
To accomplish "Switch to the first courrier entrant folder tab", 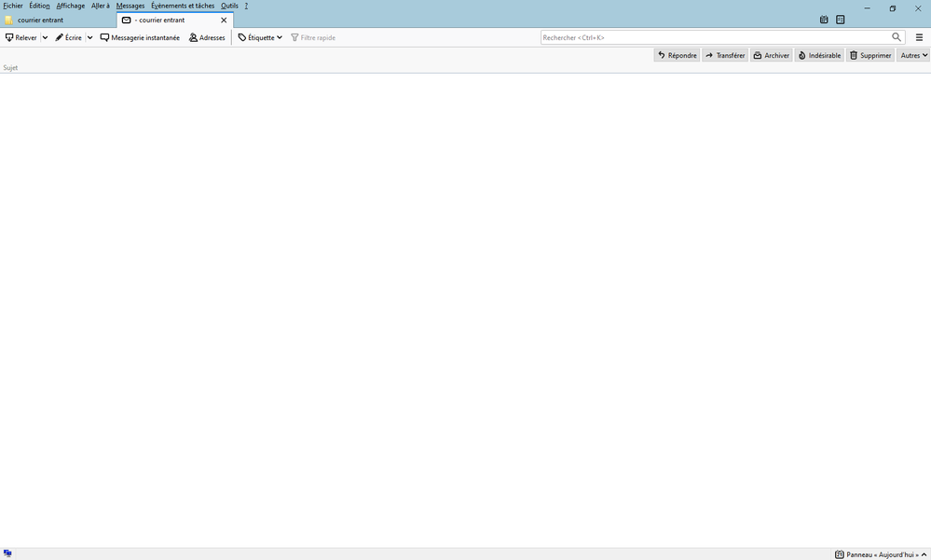I will click(58, 20).
